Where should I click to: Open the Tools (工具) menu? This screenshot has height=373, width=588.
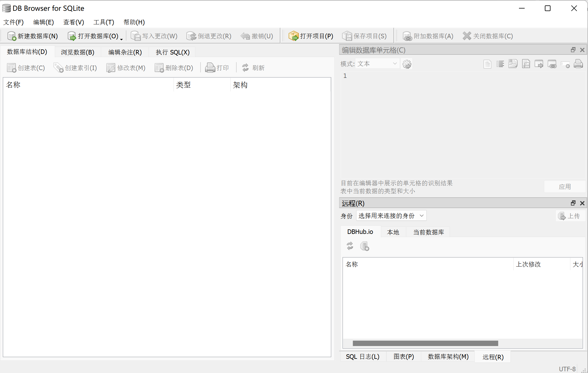pyautogui.click(x=103, y=22)
